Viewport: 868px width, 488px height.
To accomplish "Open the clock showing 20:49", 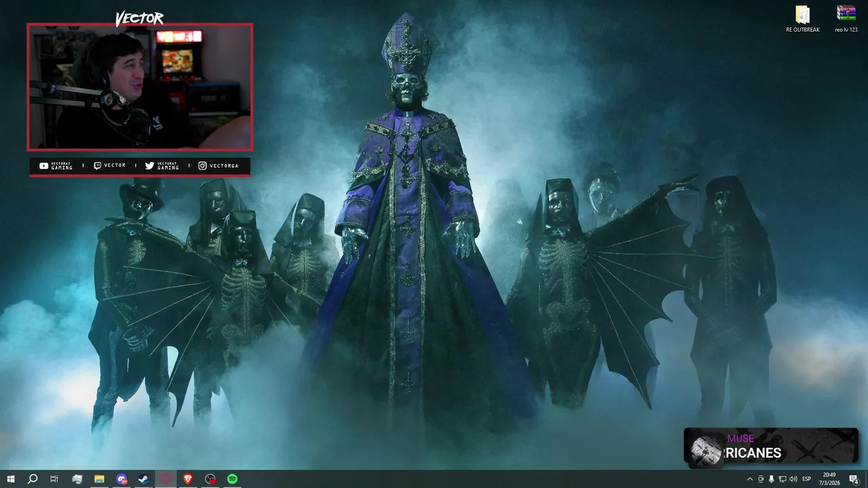I will tap(829, 479).
